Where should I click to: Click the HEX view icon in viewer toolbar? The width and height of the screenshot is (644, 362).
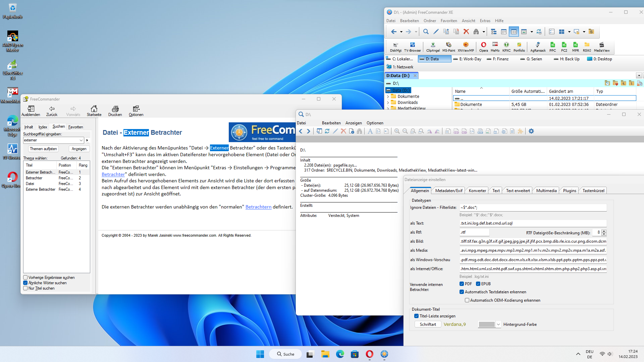click(464, 131)
